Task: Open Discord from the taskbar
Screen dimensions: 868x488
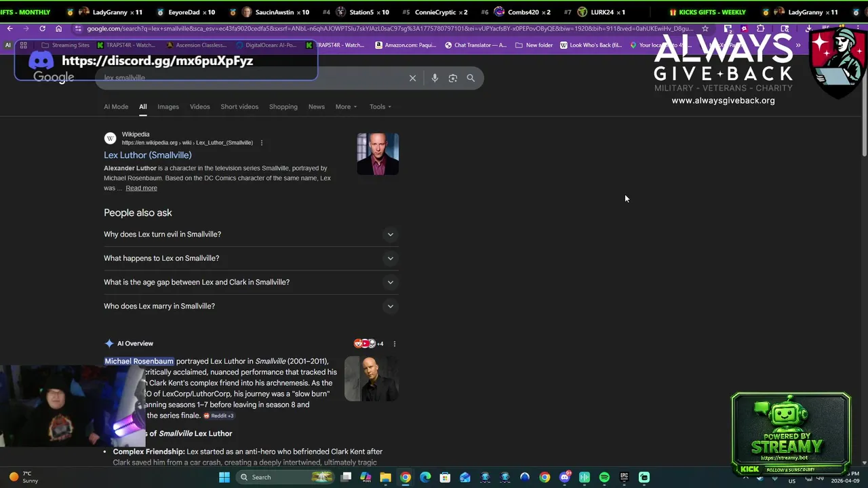Action: [564, 477]
